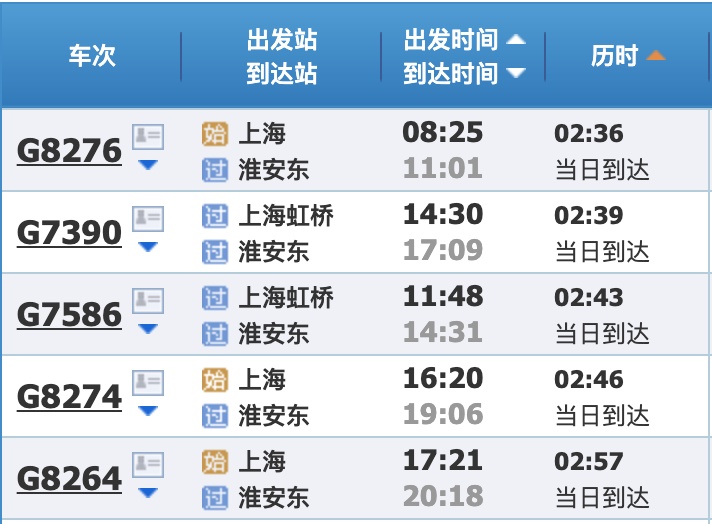Click the 车次 column header

click(x=92, y=56)
